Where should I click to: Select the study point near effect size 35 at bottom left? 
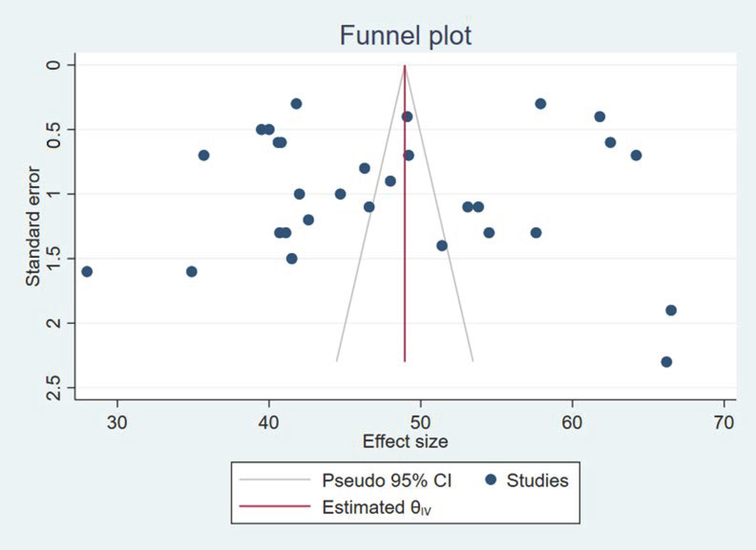(x=191, y=271)
